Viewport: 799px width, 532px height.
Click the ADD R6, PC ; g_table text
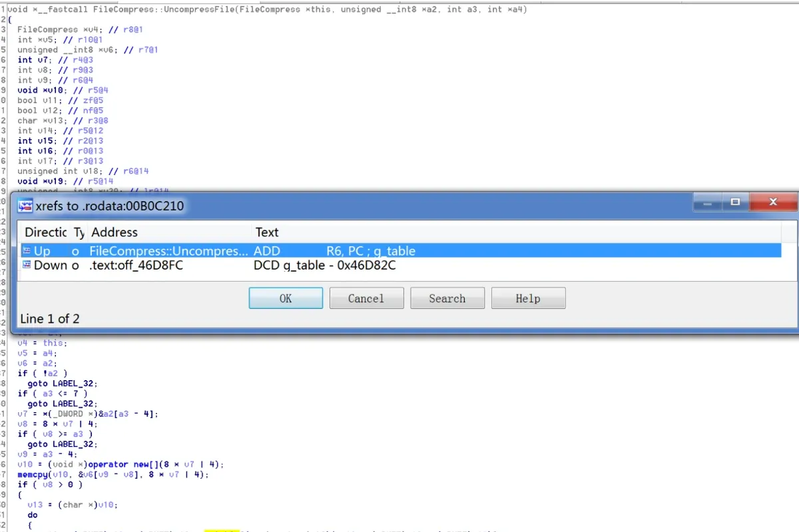coord(335,251)
